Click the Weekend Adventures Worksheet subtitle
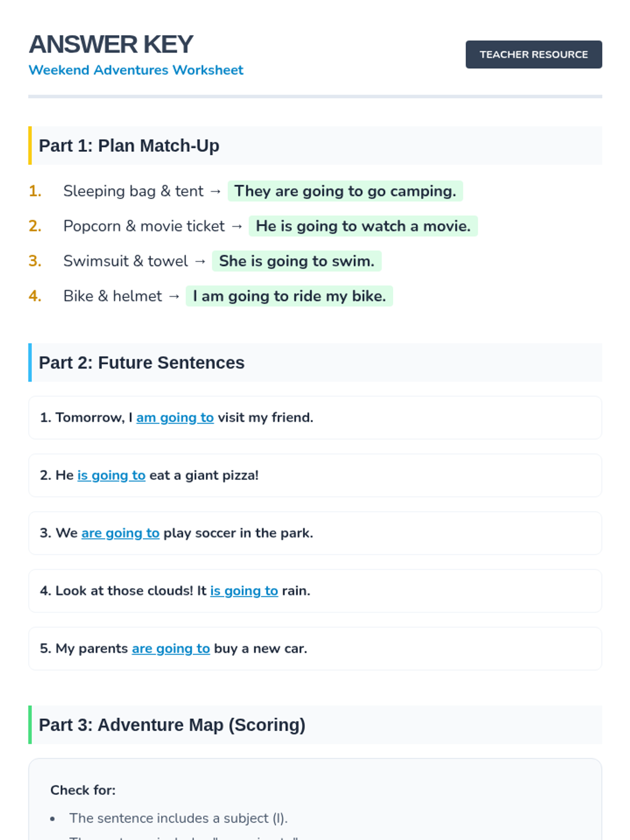 (136, 70)
